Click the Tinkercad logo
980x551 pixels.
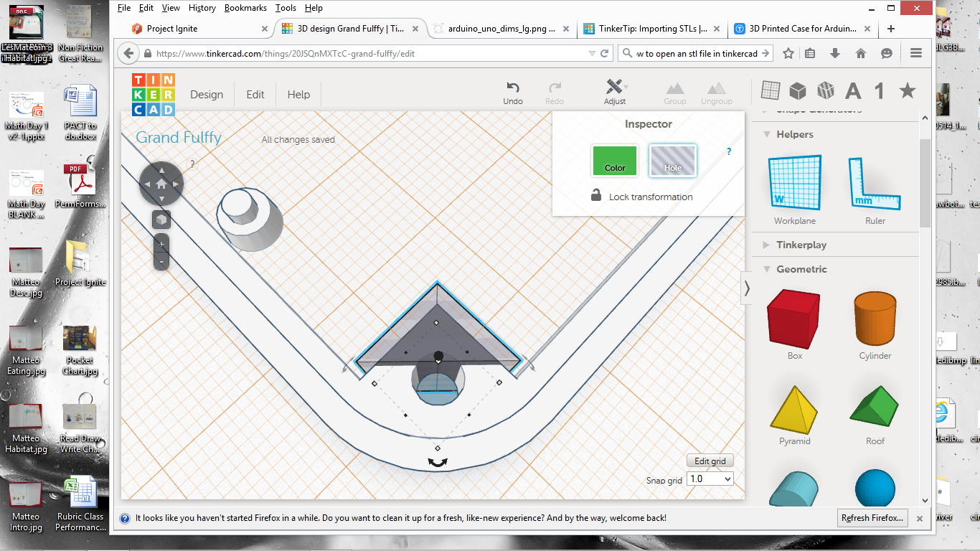[x=153, y=95]
